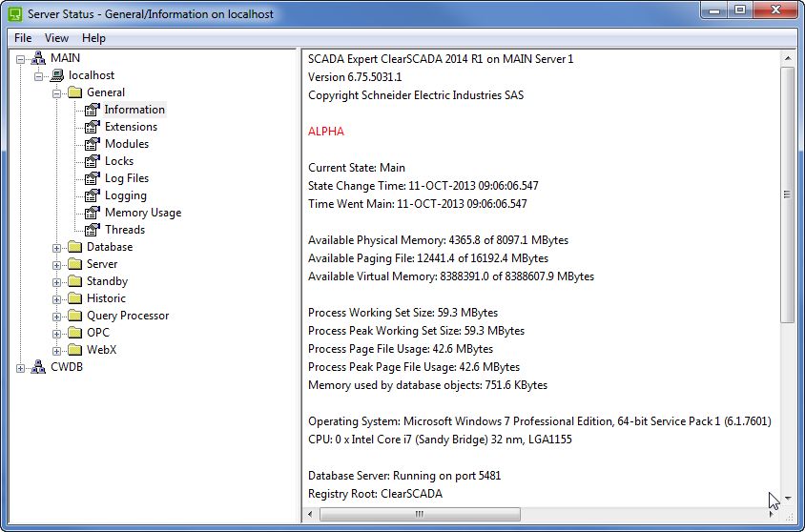Click the horizontal scrollbar left arrow

(310, 514)
